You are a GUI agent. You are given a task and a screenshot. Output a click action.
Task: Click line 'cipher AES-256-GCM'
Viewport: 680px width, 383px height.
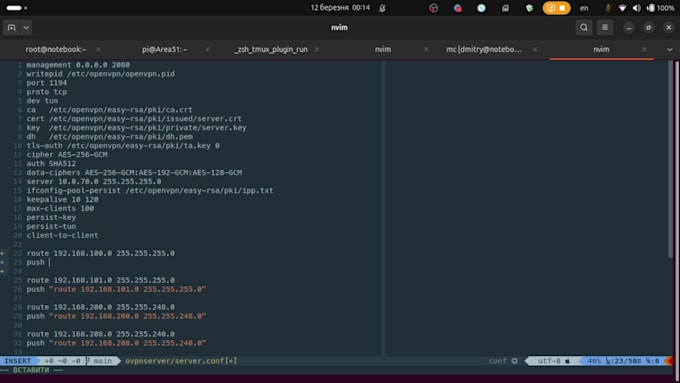[67, 154]
